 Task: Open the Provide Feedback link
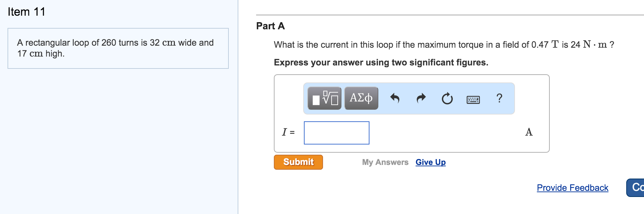(573, 188)
